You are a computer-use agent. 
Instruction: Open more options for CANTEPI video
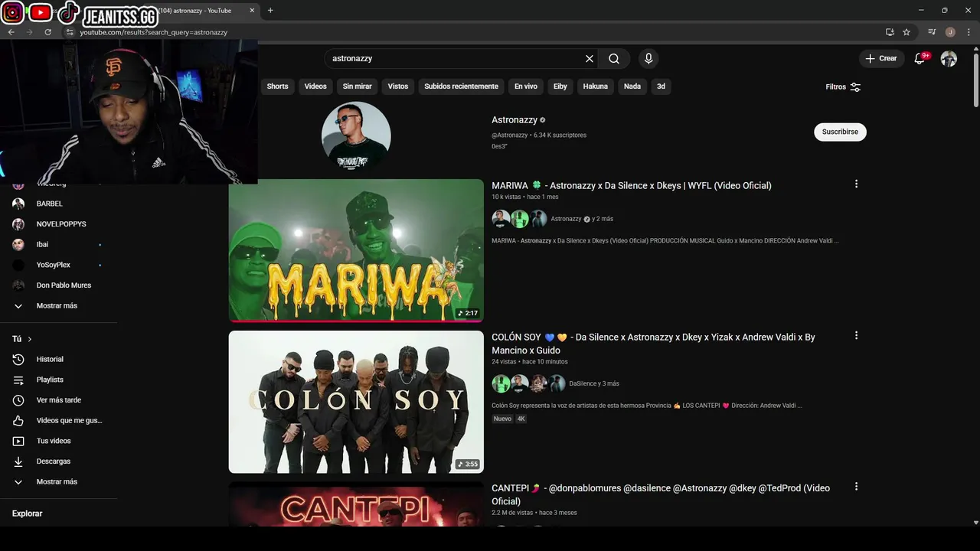[x=856, y=487]
